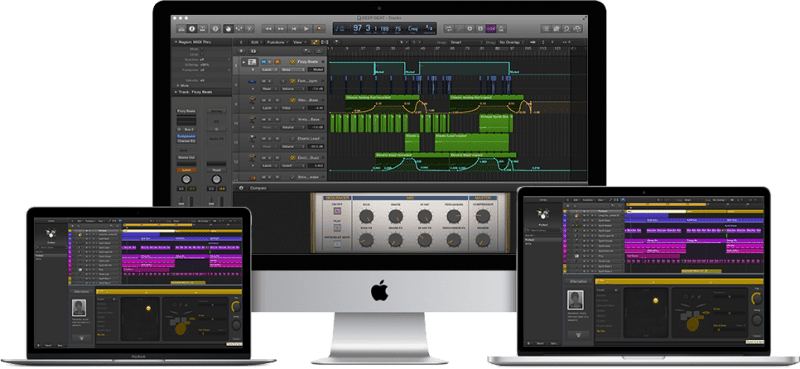
Task: Open the Loop Browser on the iMac toolbar
Action: point(567,29)
